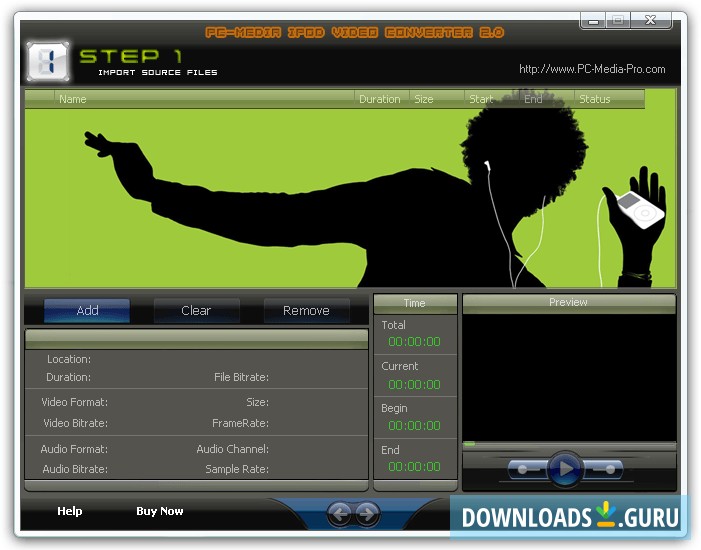Sort the file list by Name column

pyautogui.click(x=204, y=99)
